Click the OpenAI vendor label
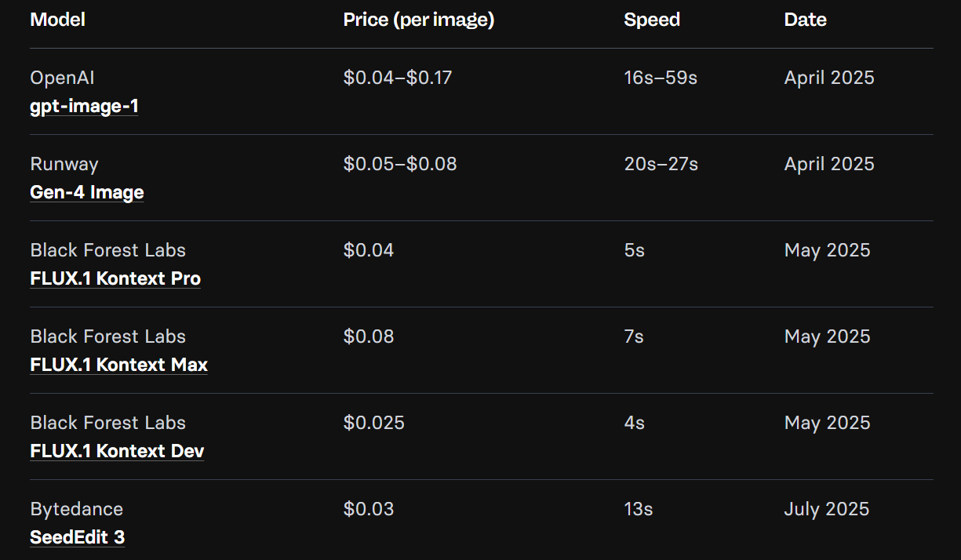Viewport: 961px width, 560px height. coord(62,78)
